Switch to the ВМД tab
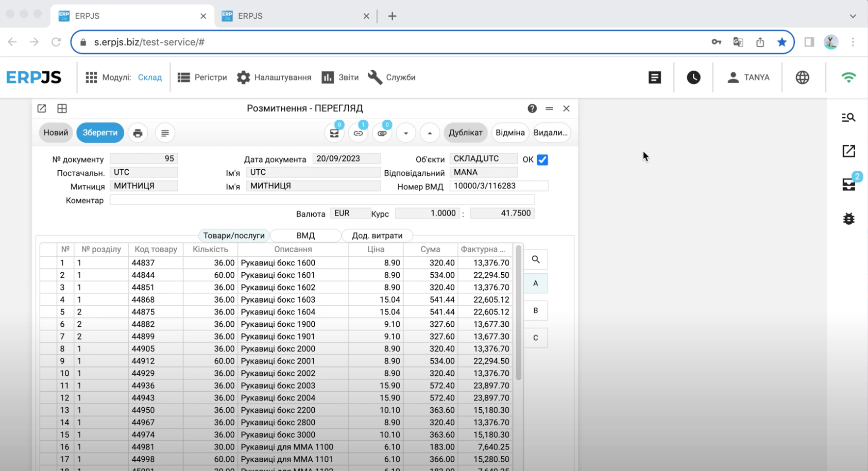This screenshot has width=868, height=471. point(305,235)
